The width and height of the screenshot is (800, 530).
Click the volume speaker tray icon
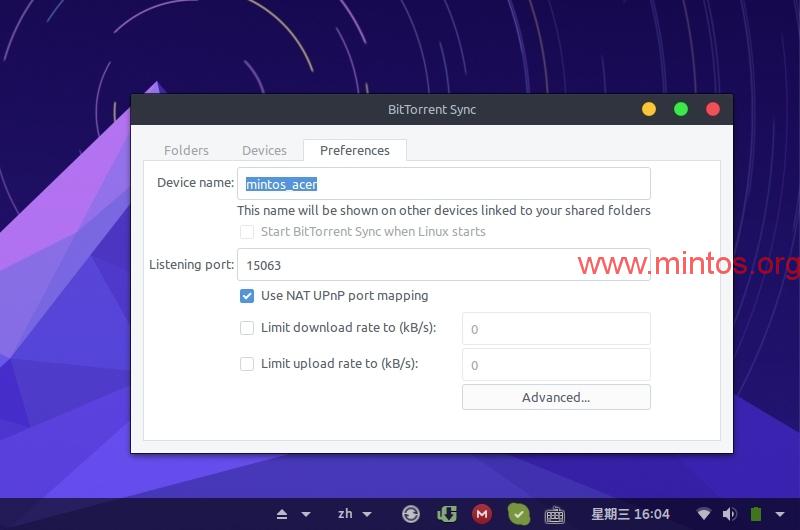click(730, 514)
